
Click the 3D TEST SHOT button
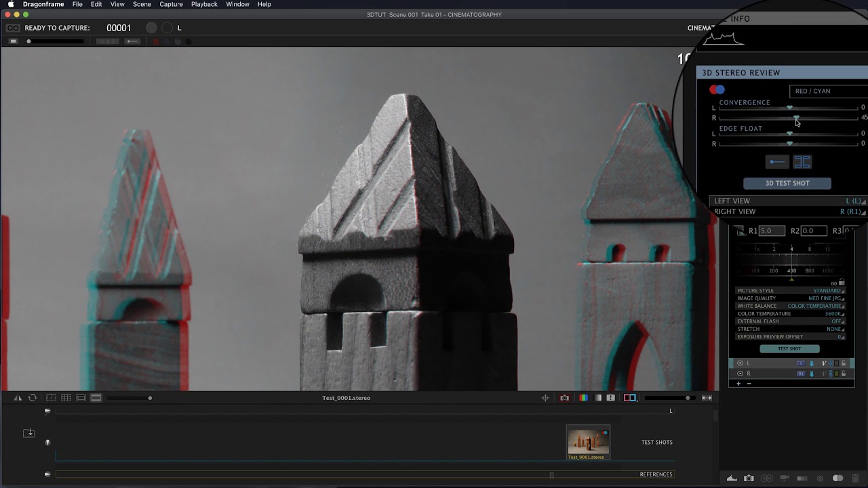pyautogui.click(x=787, y=183)
